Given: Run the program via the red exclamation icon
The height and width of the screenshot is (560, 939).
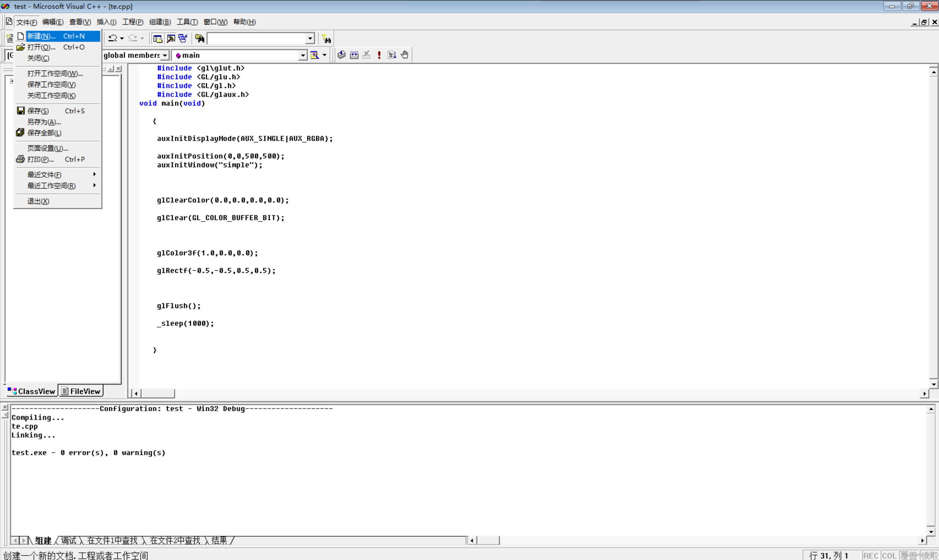Looking at the screenshot, I should [x=379, y=55].
